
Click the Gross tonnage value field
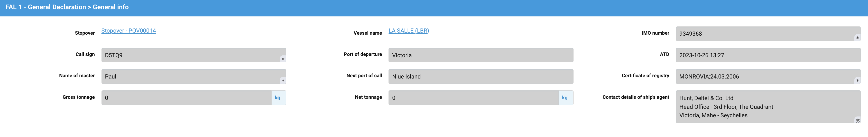(x=186, y=97)
